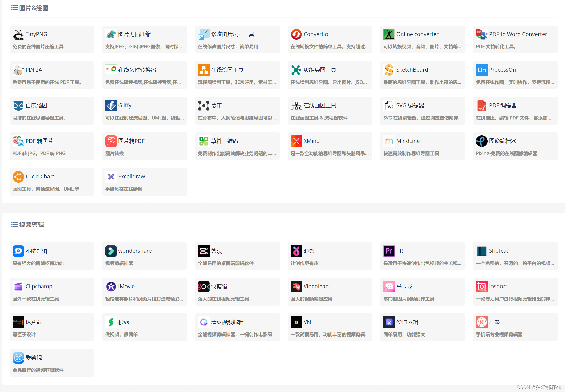The height and width of the screenshot is (392, 565).
Task: Click description 全民流行的视频剪辑软件
Action: coord(38,370)
